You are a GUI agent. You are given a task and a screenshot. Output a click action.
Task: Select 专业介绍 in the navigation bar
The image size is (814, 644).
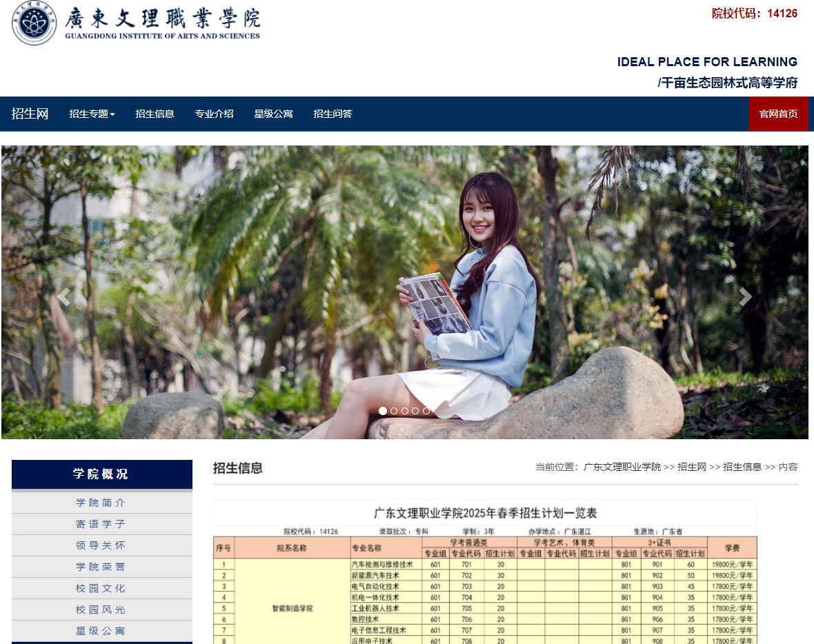click(215, 113)
